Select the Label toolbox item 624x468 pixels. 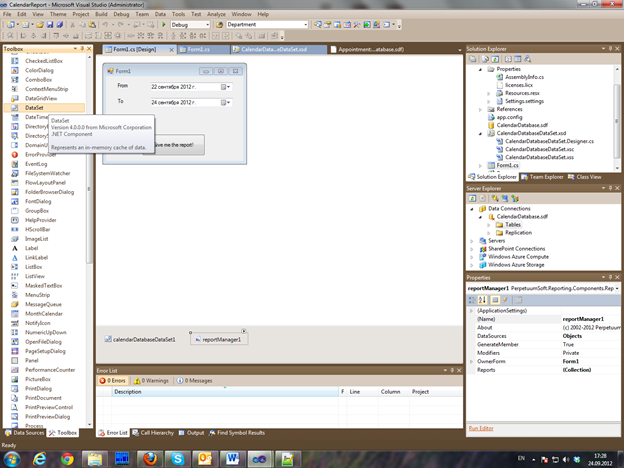pos(31,248)
